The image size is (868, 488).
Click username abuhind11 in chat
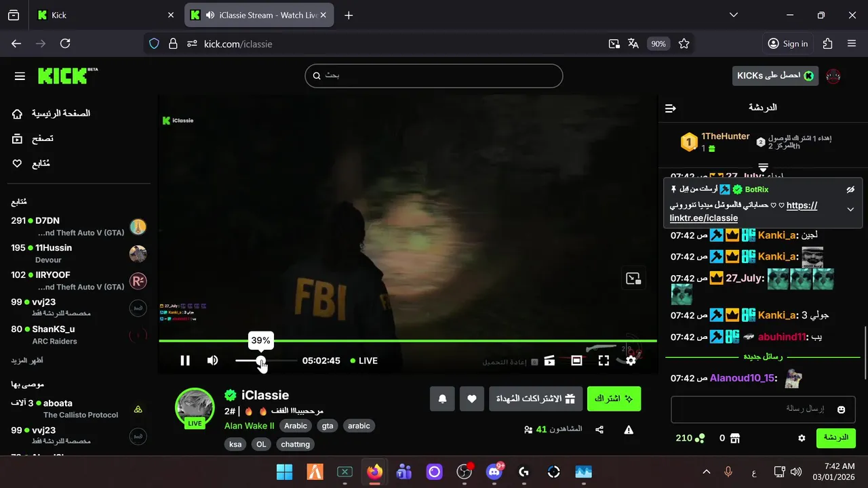(781, 337)
